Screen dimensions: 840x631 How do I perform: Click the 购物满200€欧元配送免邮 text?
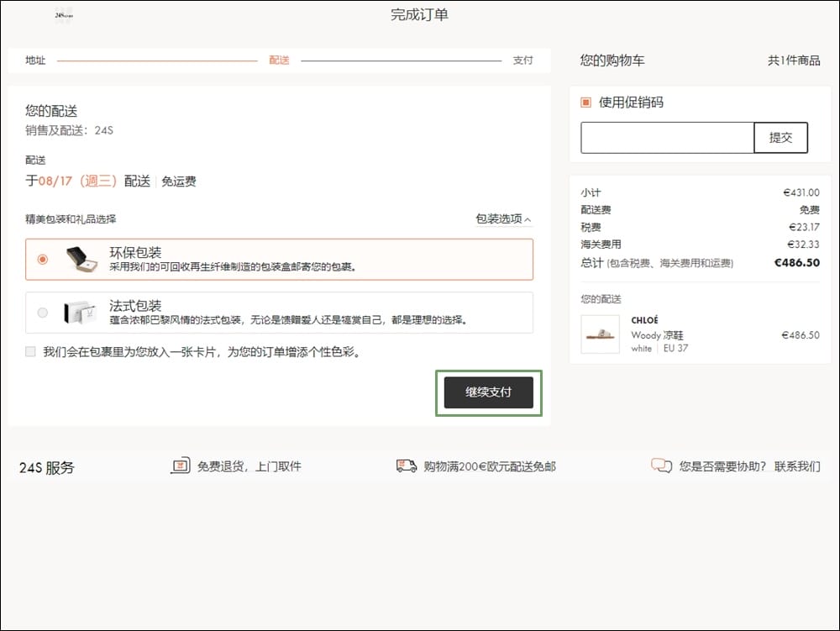[490, 466]
